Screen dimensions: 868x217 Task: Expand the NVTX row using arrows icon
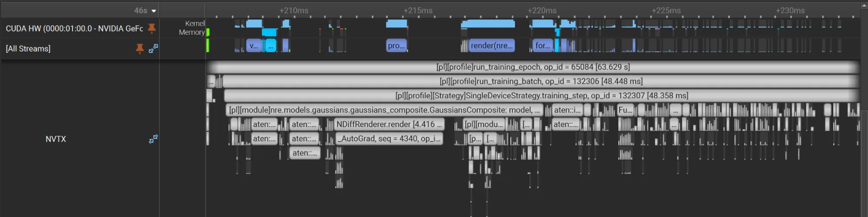click(153, 139)
